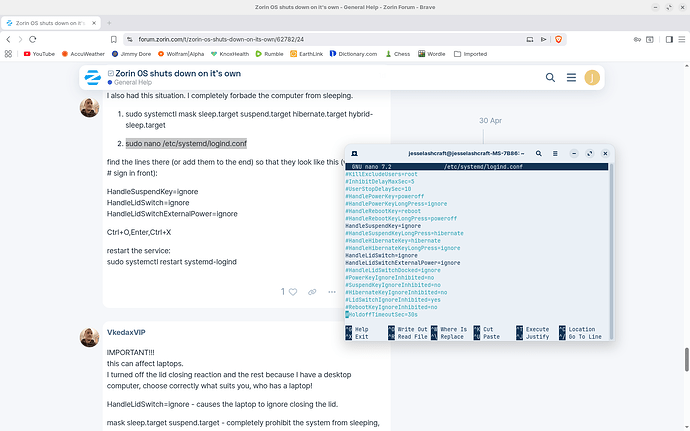Screen dimensions: 690x431
Task: Open a new browser tab
Action: click(x=109, y=23)
